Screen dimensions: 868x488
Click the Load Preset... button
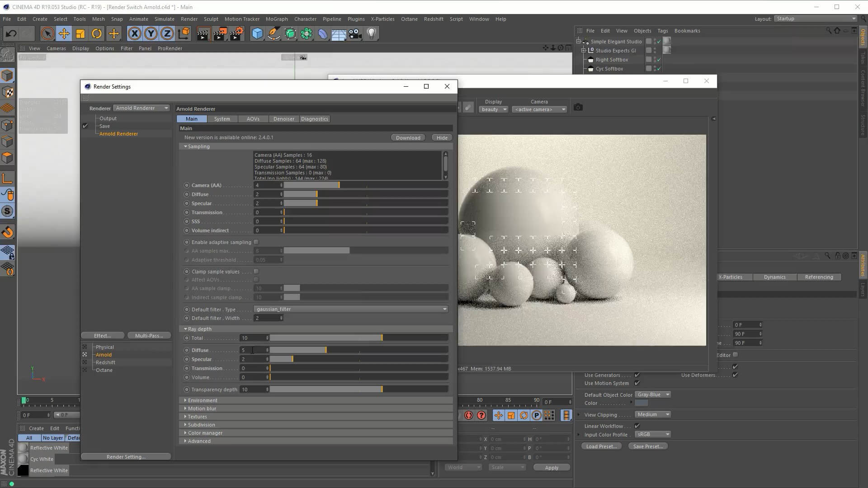click(601, 446)
